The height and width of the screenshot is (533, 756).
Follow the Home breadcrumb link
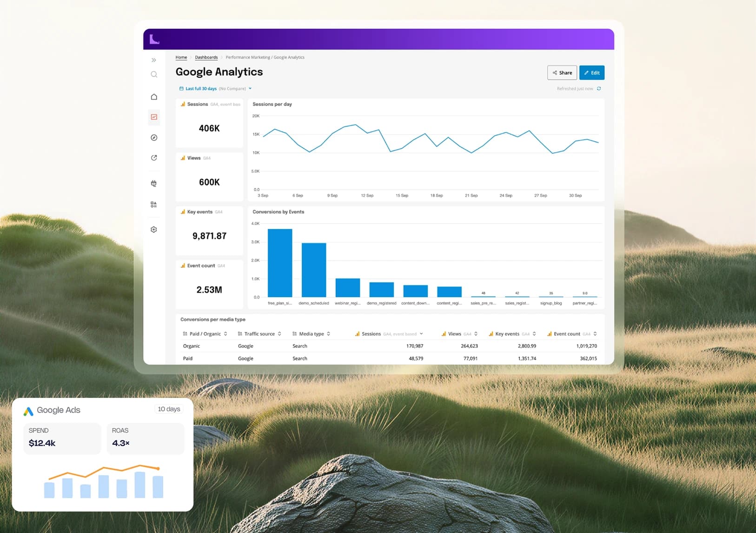[181, 57]
